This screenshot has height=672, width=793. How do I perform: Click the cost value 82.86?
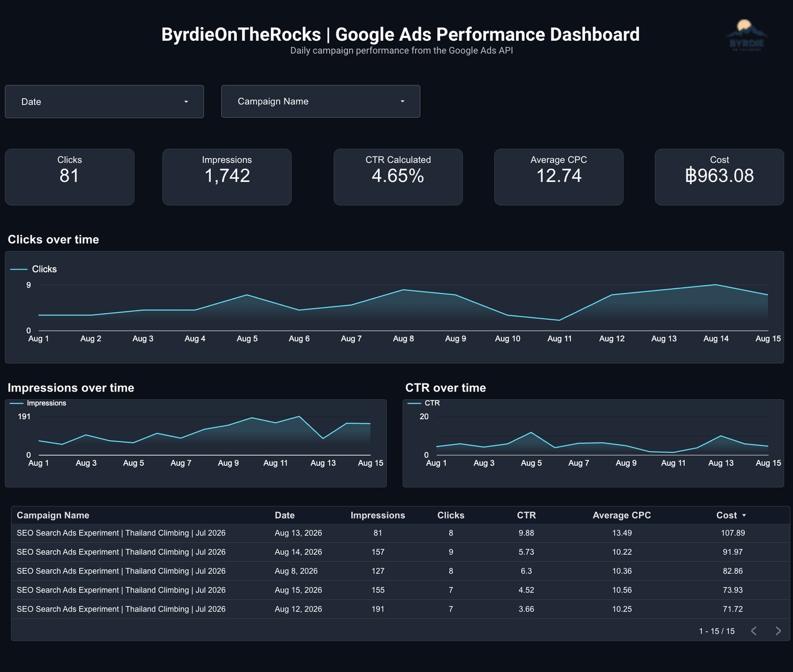click(x=733, y=571)
